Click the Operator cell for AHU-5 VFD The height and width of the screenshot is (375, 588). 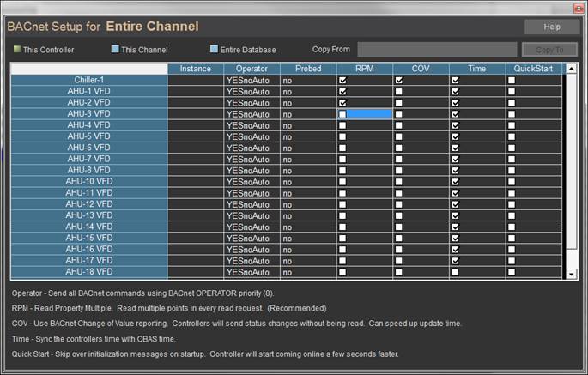252,136
